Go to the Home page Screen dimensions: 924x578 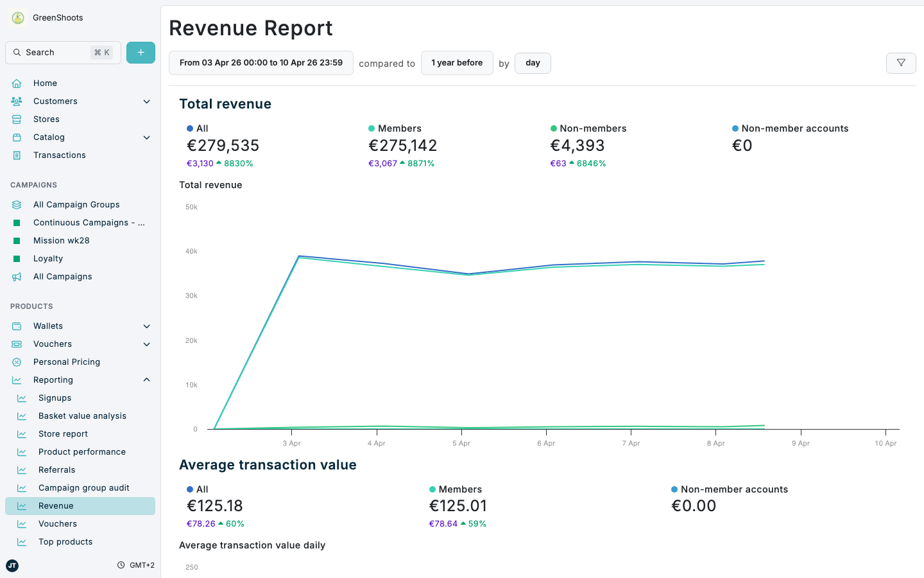click(x=45, y=83)
